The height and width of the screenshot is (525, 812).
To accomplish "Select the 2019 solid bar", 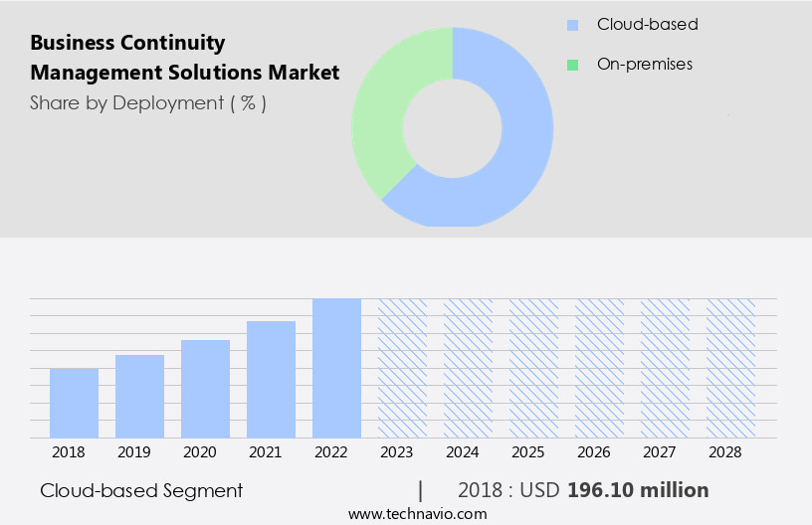I will pos(139,396).
